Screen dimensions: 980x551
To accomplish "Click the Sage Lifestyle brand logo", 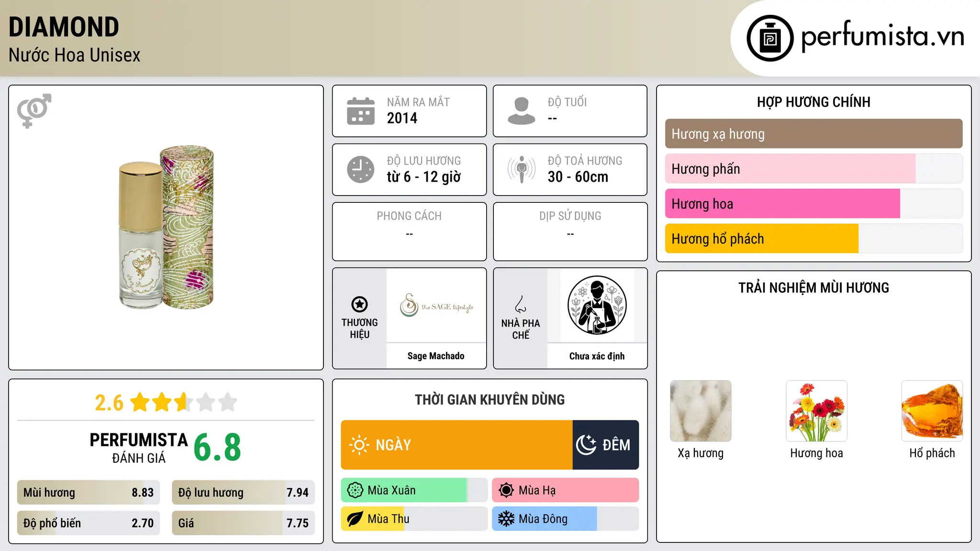I will point(436,305).
